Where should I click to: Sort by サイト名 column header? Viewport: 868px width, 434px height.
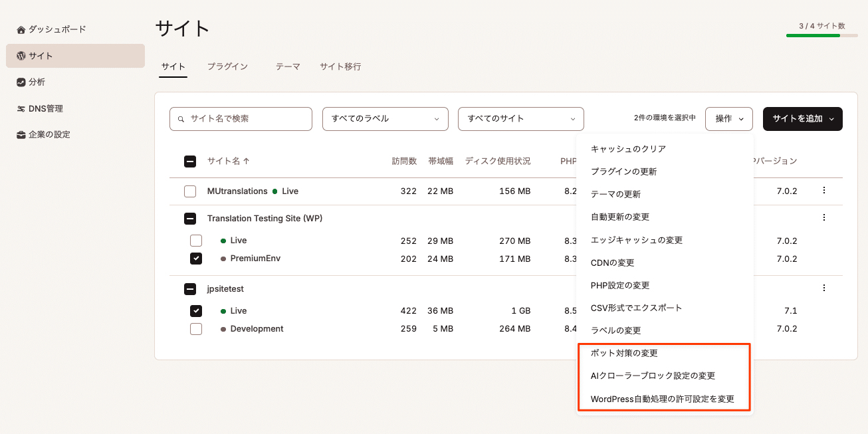point(229,161)
